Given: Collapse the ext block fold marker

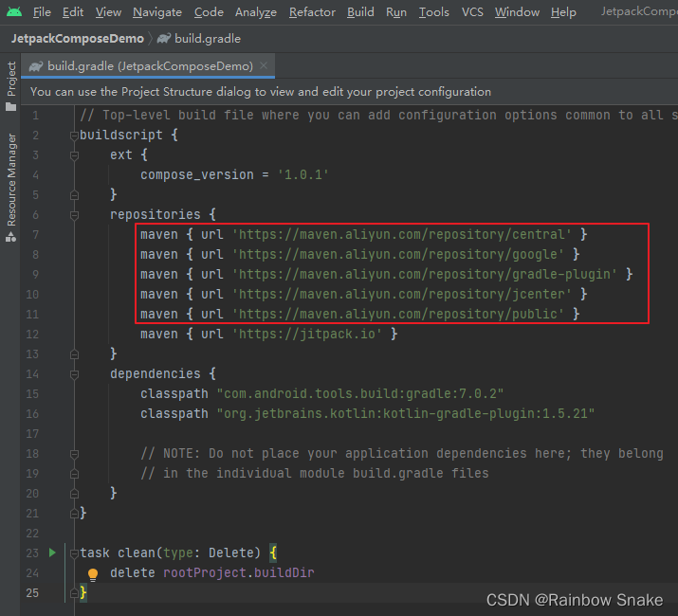Looking at the screenshot, I should [74, 155].
